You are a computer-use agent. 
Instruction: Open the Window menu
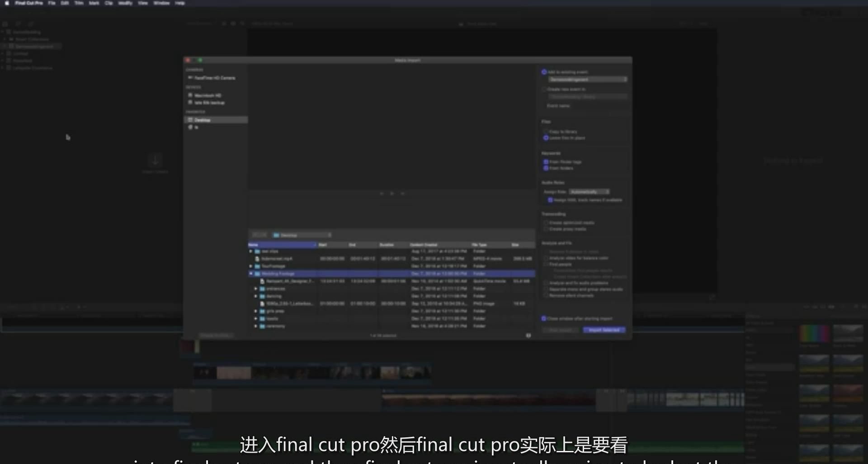pyautogui.click(x=161, y=3)
